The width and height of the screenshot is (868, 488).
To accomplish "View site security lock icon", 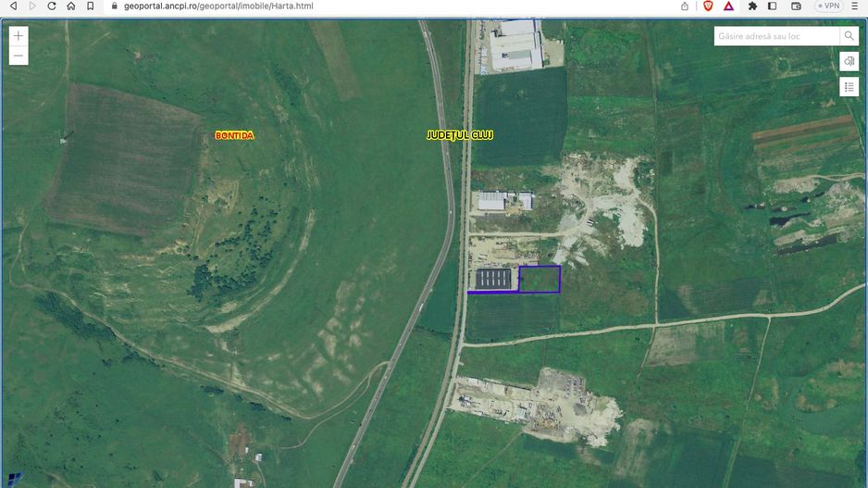I will click(x=115, y=6).
